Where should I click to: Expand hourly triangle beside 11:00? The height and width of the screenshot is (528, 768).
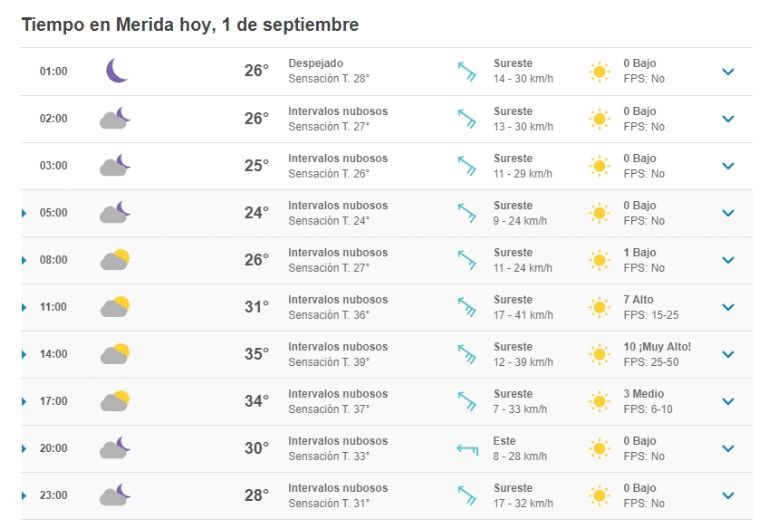[24, 308]
